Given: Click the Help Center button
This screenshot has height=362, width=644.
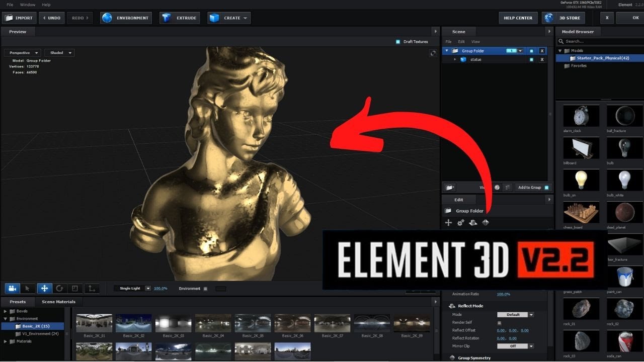Looking at the screenshot, I should pyautogui.click(x=518, y=18).
